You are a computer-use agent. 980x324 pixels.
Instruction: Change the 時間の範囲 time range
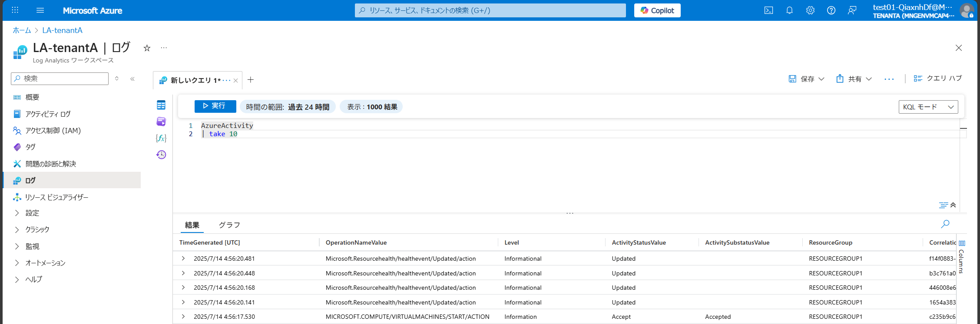288,107
